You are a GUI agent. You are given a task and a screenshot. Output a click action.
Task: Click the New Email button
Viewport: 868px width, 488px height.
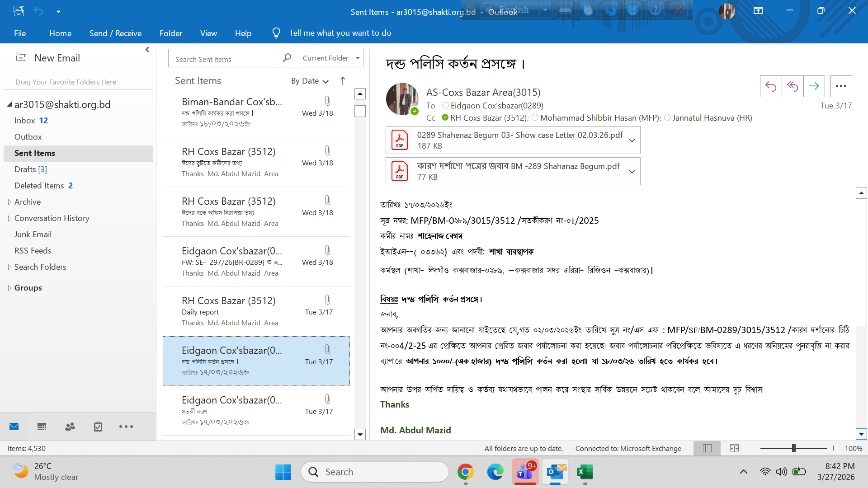point(48,58)
